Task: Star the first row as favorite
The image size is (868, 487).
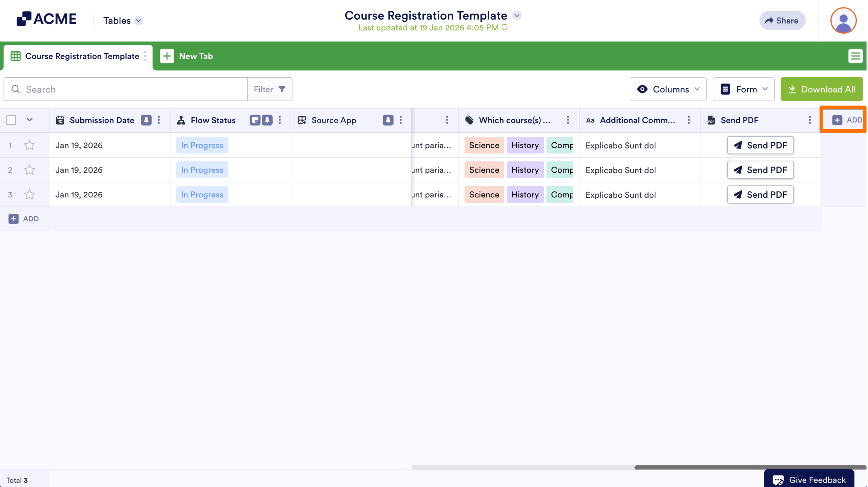Action: click(29, 145)
